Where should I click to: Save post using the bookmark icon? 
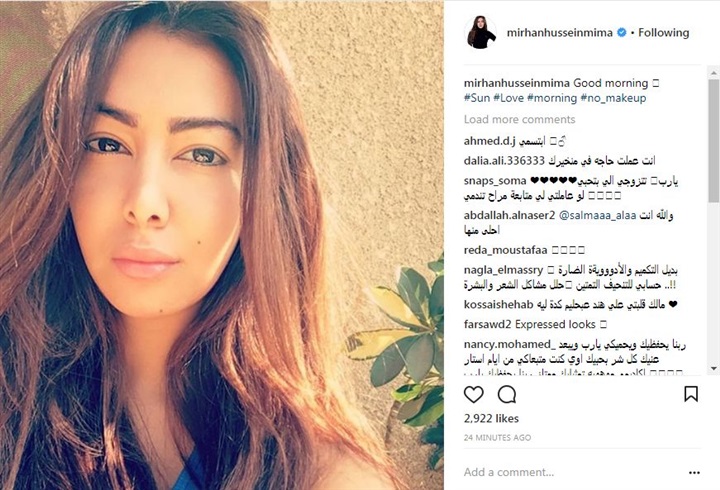[691, 394]
